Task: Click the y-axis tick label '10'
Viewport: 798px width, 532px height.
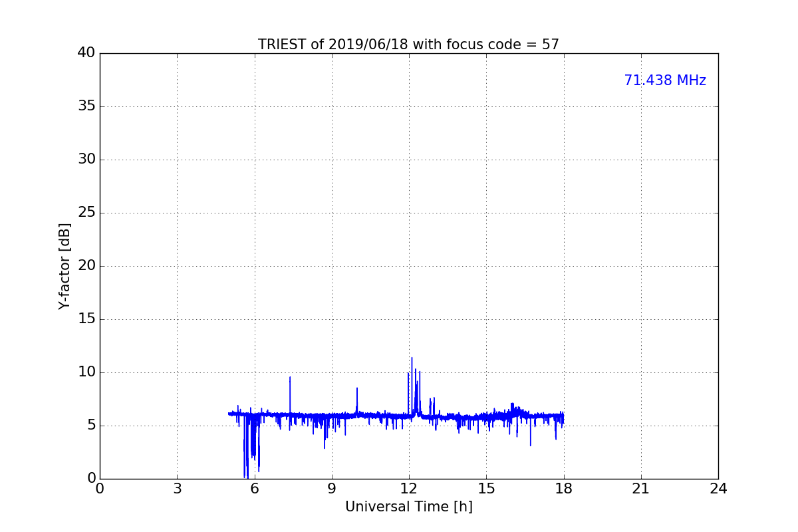Action: coord(86,372)
